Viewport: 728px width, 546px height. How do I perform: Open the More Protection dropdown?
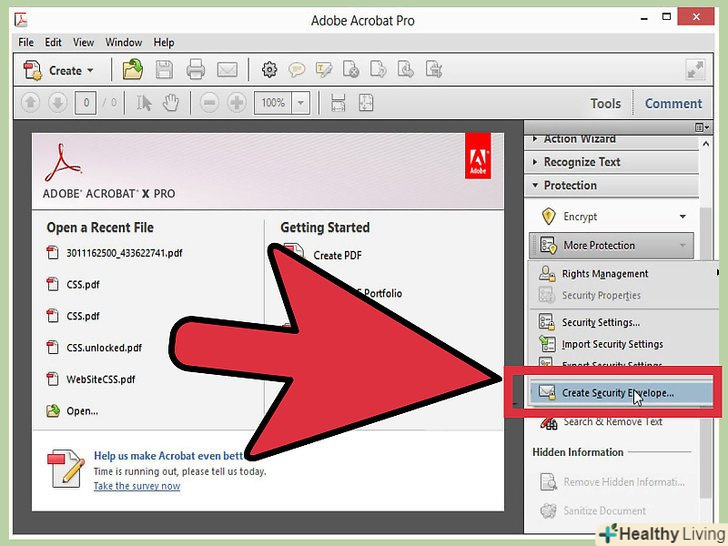[x=611, y=245]
